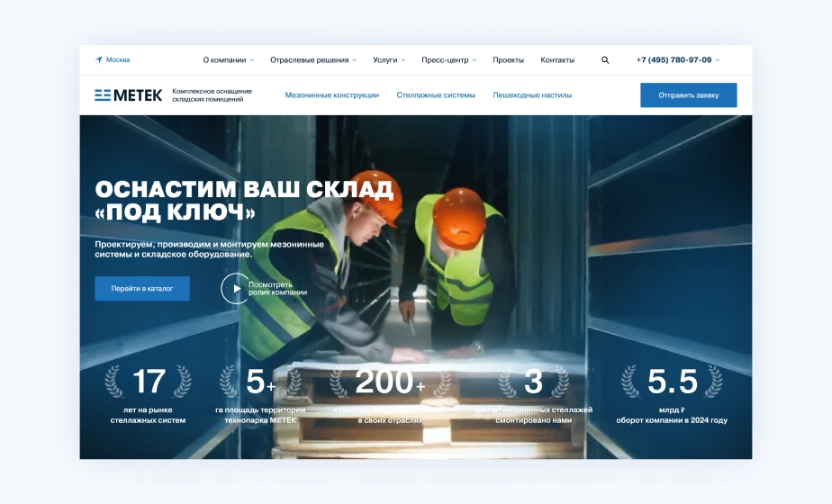This screenshot has height=504, width=832.
Task: Expand the О компании dropdown menu
Action: (228, 60)
